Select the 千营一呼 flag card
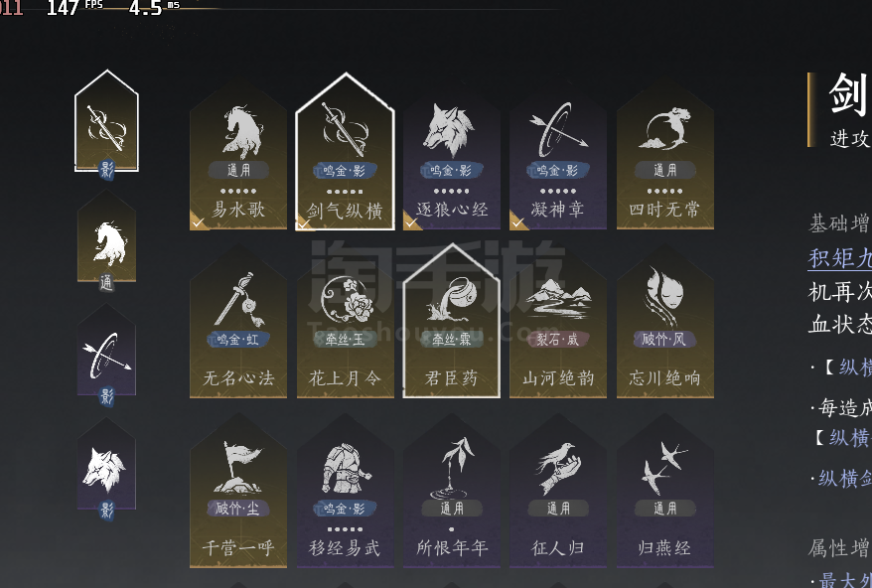The height and width of the screenshot is (588, 872). point(238,492)
